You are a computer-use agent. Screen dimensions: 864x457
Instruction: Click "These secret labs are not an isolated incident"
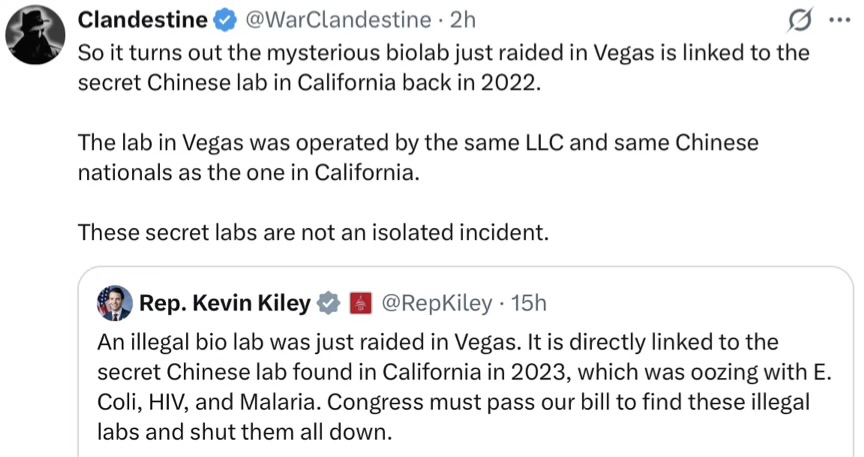click(x=313, y=233)
